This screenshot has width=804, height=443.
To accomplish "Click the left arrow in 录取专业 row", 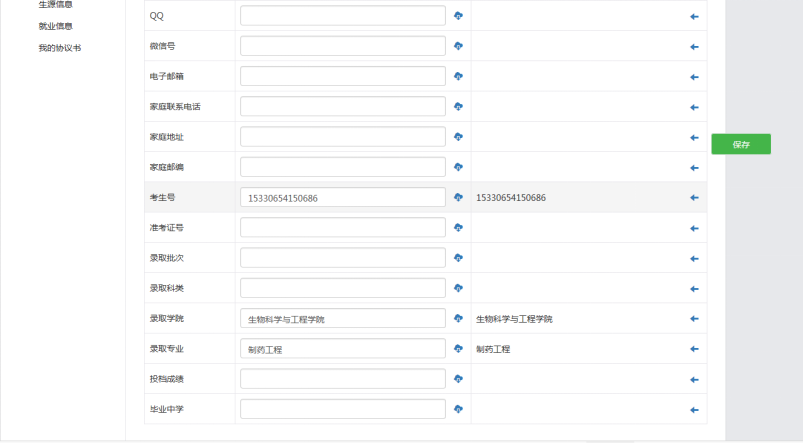I will point(694,349).
